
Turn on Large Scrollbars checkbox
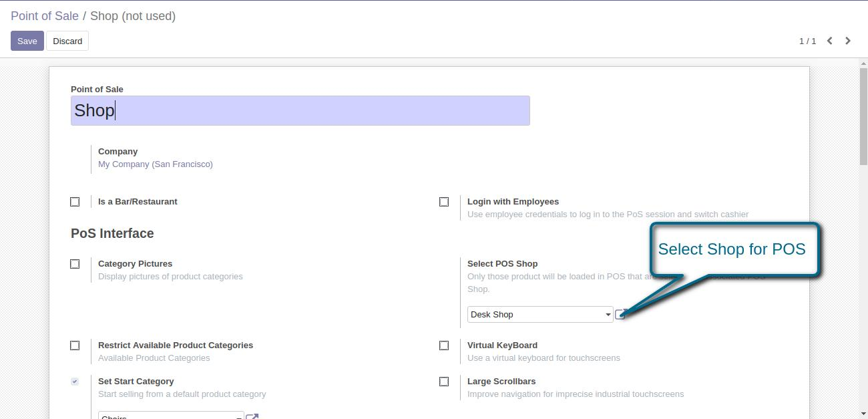point(444,382)
